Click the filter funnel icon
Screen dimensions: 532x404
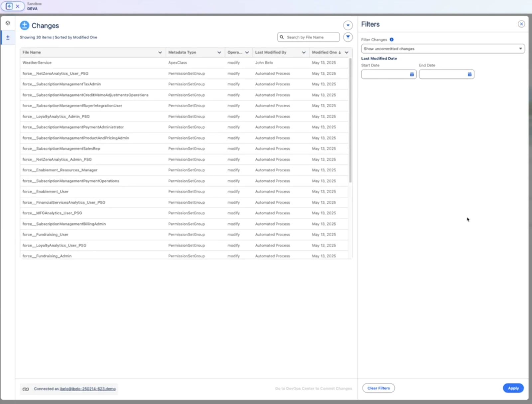click(x=348, y=37)
